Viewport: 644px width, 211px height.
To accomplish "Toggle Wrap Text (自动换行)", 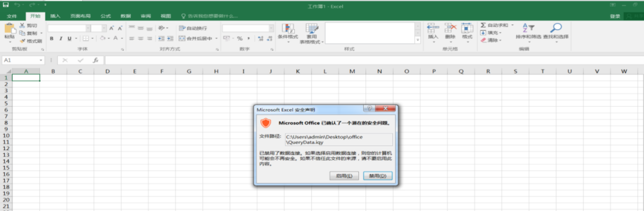I will [x=193, y=28].
